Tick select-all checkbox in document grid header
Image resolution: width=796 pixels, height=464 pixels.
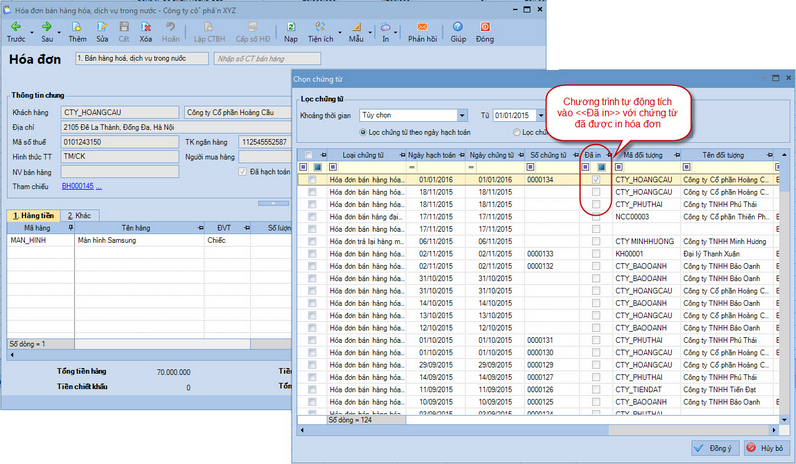(309, 155)
